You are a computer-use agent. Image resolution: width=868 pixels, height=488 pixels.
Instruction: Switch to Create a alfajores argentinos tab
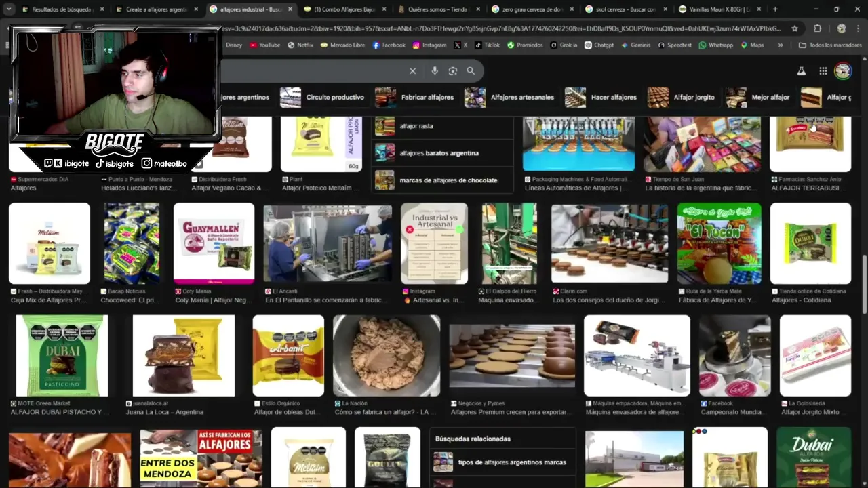(x=156, y=9)
